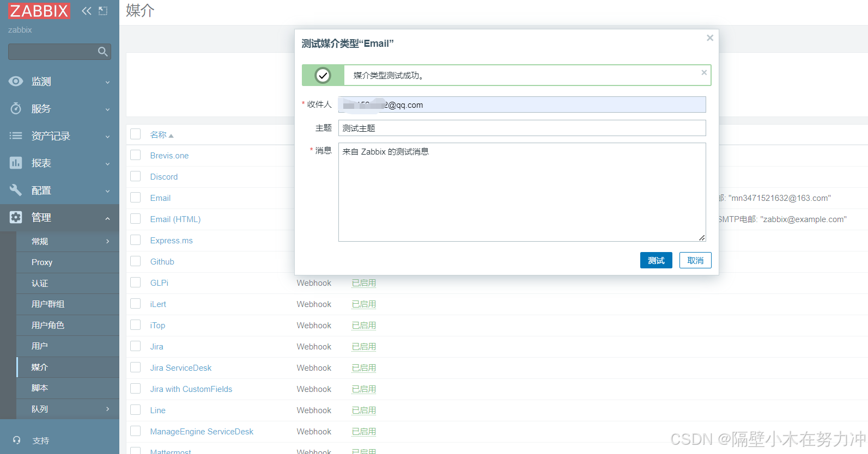The height and width of the screenshot is (454, 868).
Task: Toggle kiosk mode icon beside the collapse arrows
Action: 103,11
